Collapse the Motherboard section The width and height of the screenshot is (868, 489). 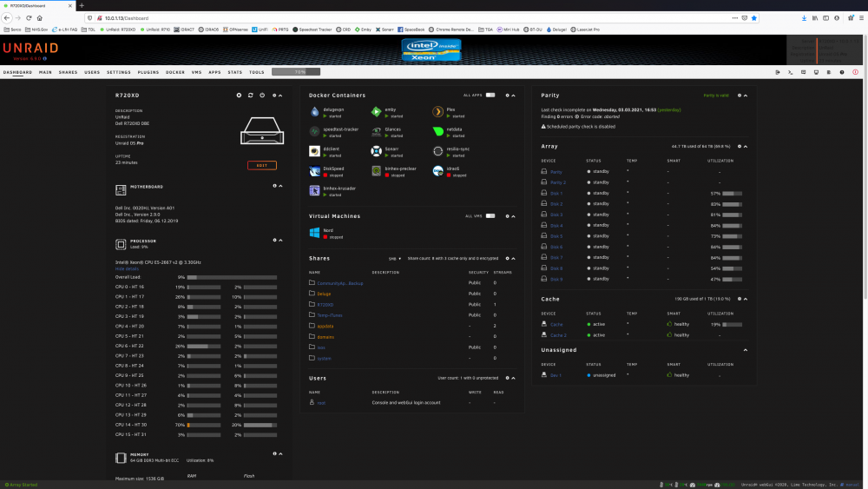280,186
